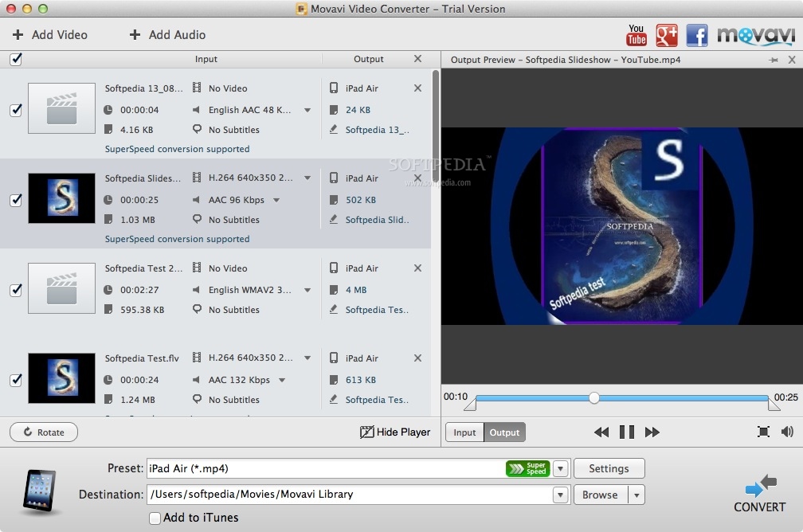Click the Hide Player icon
Image resolution: width=803 pixels, height=532 pixels.
click(x=366, y=432)
